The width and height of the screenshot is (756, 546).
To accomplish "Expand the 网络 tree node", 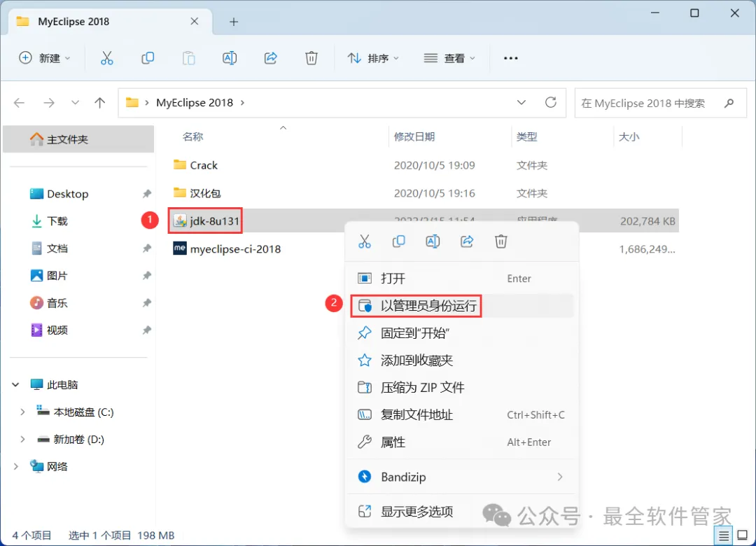I will click(15, 466).
